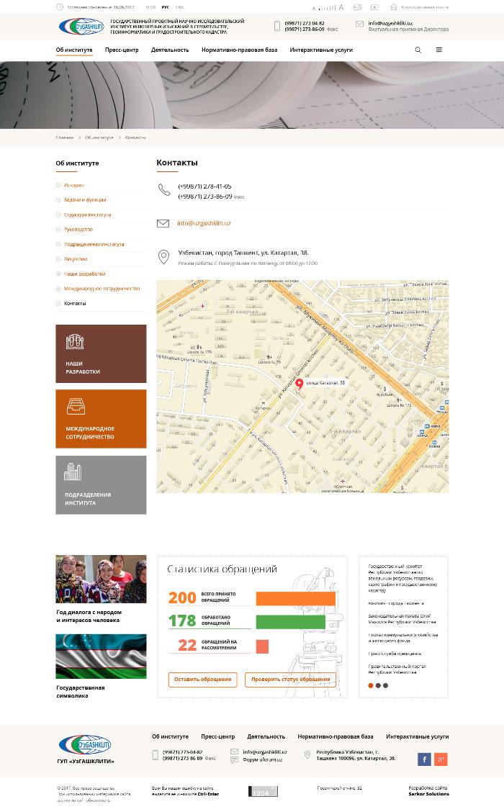Click the footer phone icon
This screenshot has width=504, height=812.
point(155,755)
